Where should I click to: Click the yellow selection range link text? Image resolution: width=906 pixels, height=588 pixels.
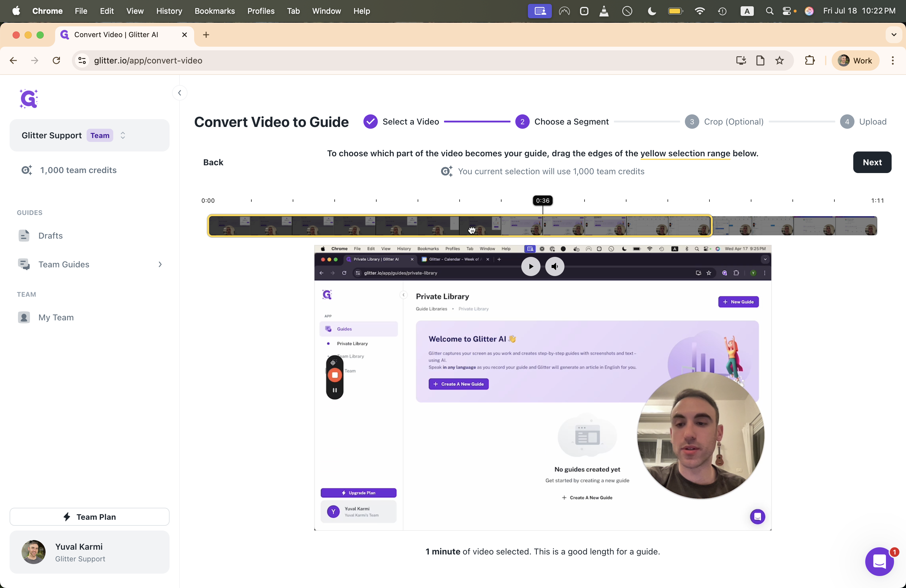[x=685, y=154]
